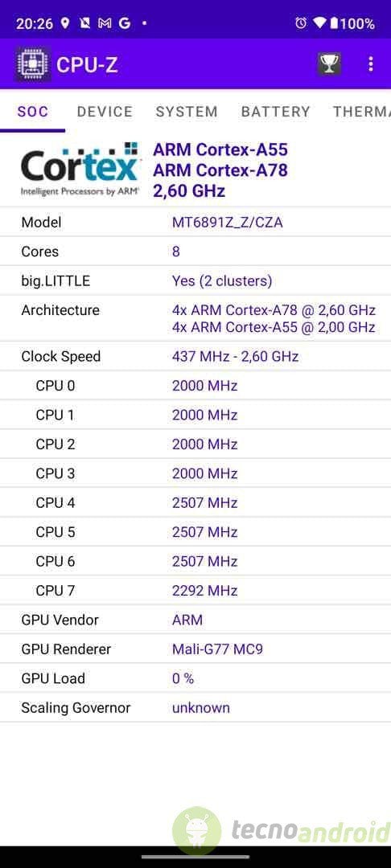
Task: Select the SOC tab
Action: (x=33, y=111)
